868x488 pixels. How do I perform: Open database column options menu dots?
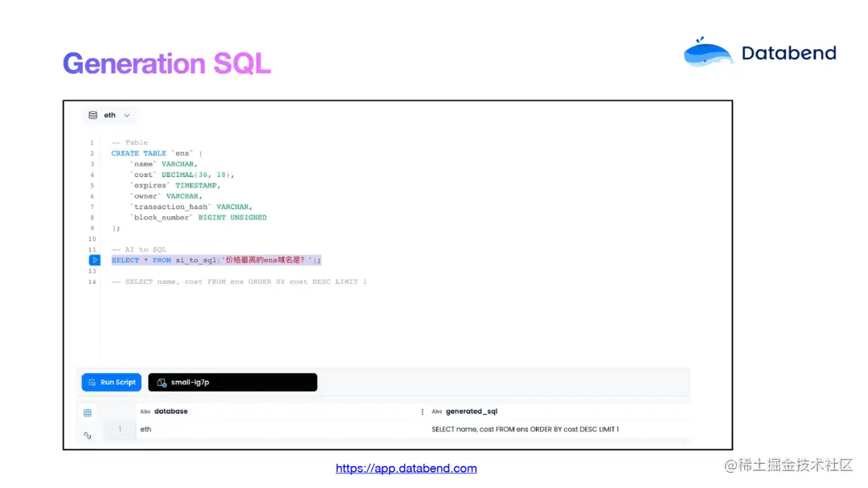(423, 412)
